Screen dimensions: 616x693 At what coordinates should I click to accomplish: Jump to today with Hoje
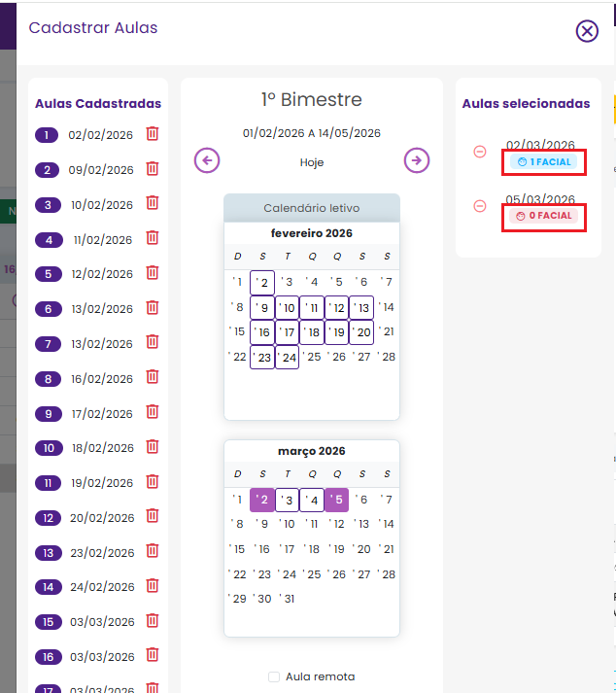312,162
